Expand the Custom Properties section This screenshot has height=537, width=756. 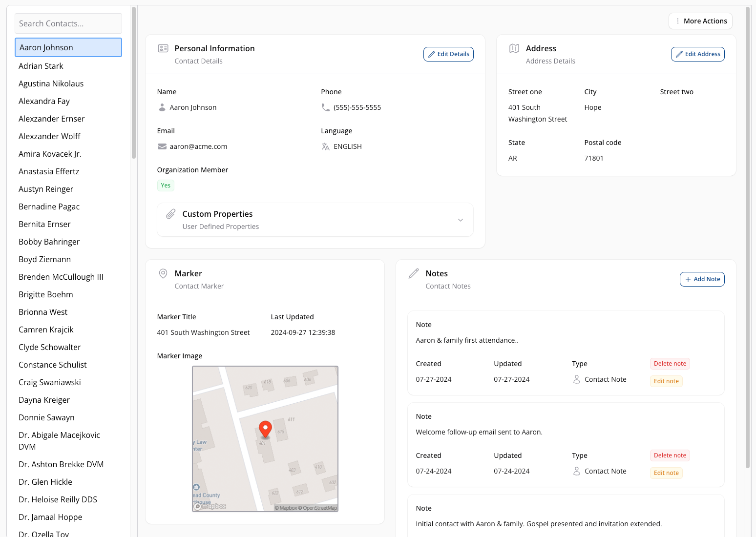460,220
